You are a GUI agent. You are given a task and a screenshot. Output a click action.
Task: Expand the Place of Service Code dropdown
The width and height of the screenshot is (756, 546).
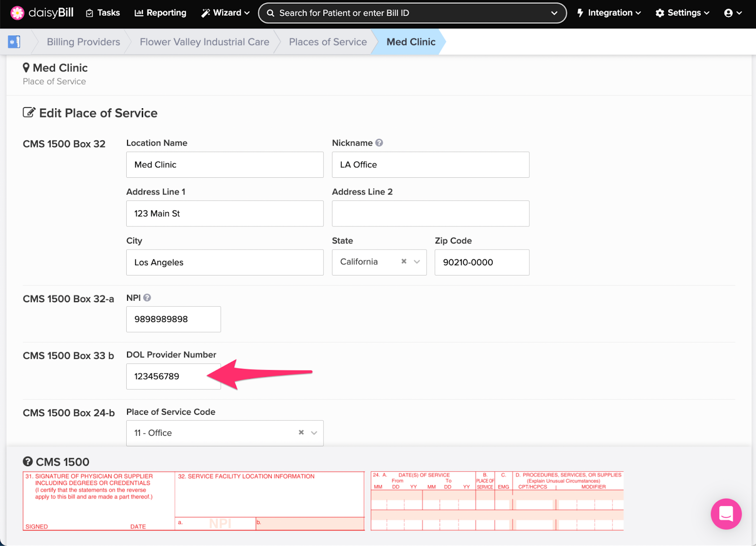[x=314, y=433]
